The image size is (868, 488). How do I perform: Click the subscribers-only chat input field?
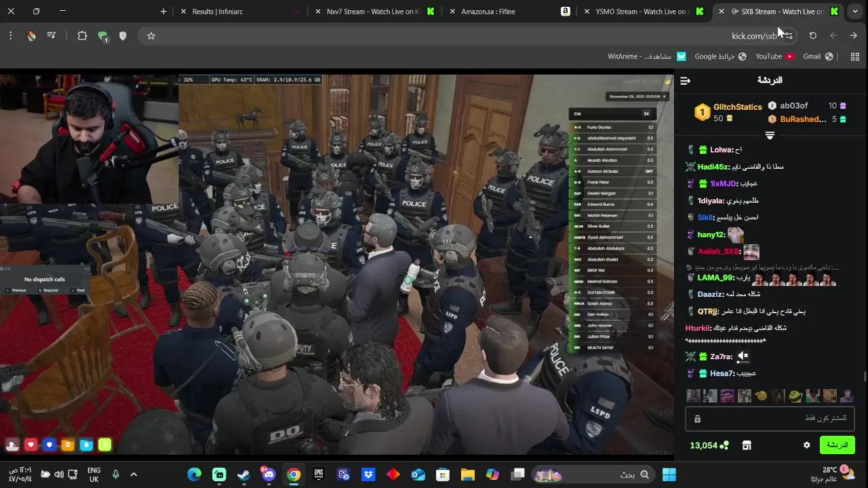point(770,418)
